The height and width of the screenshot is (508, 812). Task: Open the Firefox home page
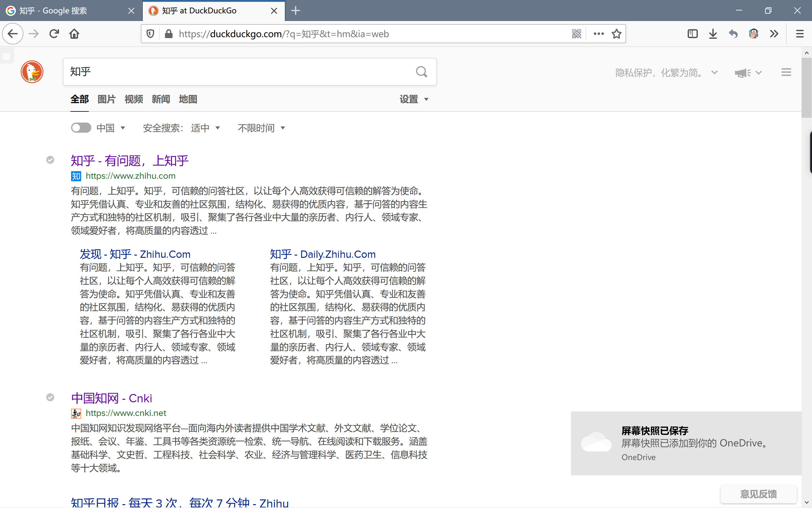74,34
